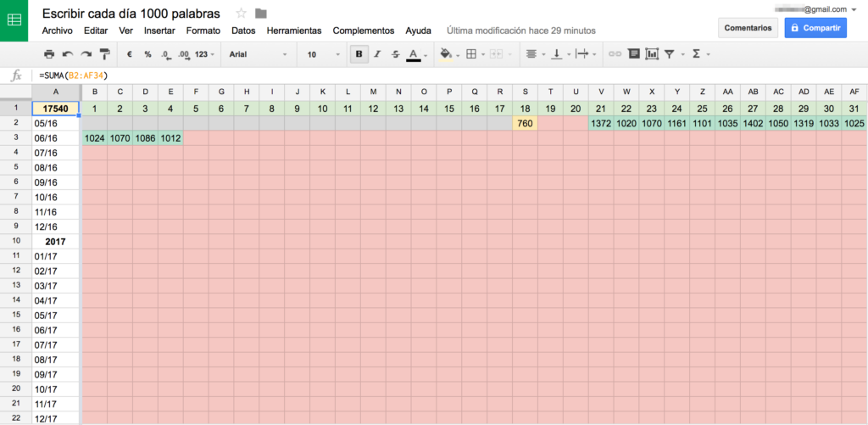Click the Comentarios button

[748, 28]
